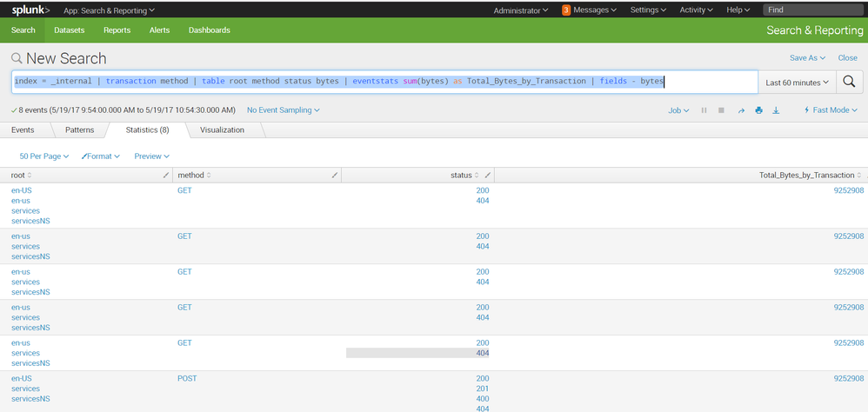Open the Format dropdown
Image resolution: width=868 pixels, height=412 pixels.
click(x=100, y=156)
